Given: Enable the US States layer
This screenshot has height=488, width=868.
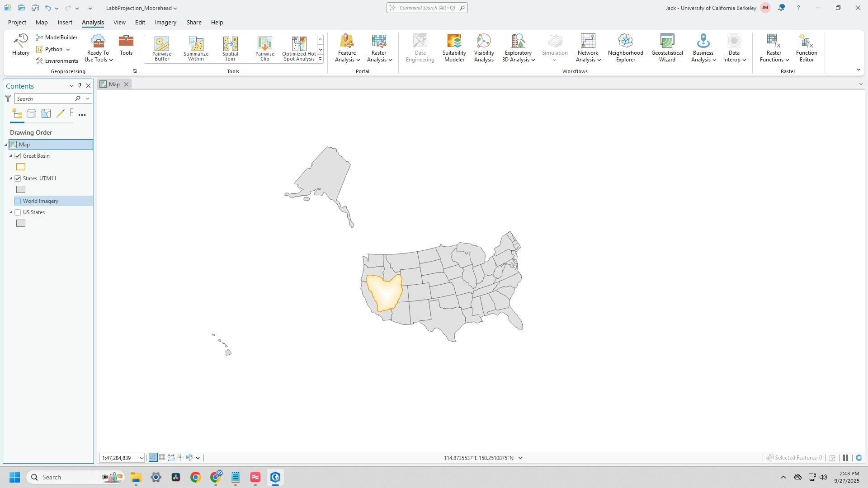Looking at the screenshot, I should click(x=18, y=212).
